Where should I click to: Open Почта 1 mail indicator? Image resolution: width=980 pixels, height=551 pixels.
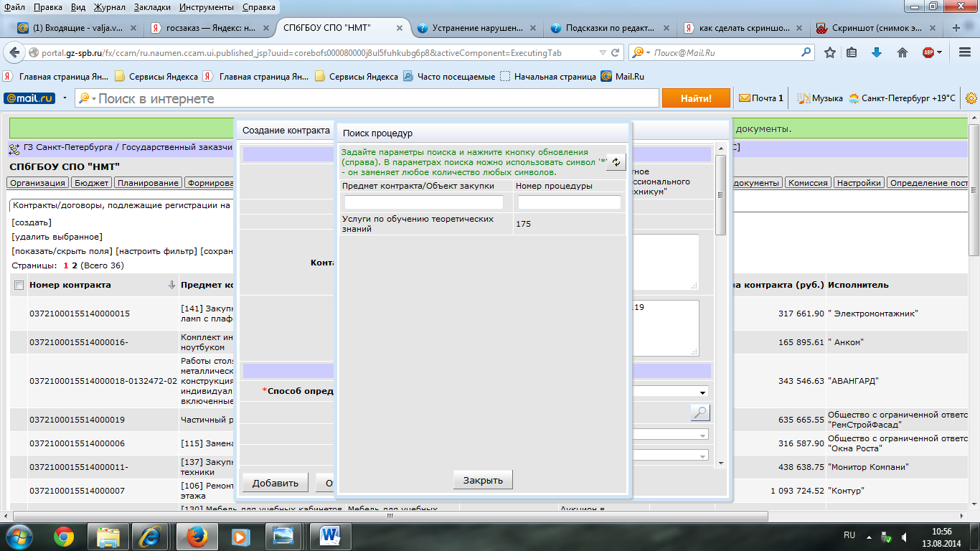click(761, 98)
